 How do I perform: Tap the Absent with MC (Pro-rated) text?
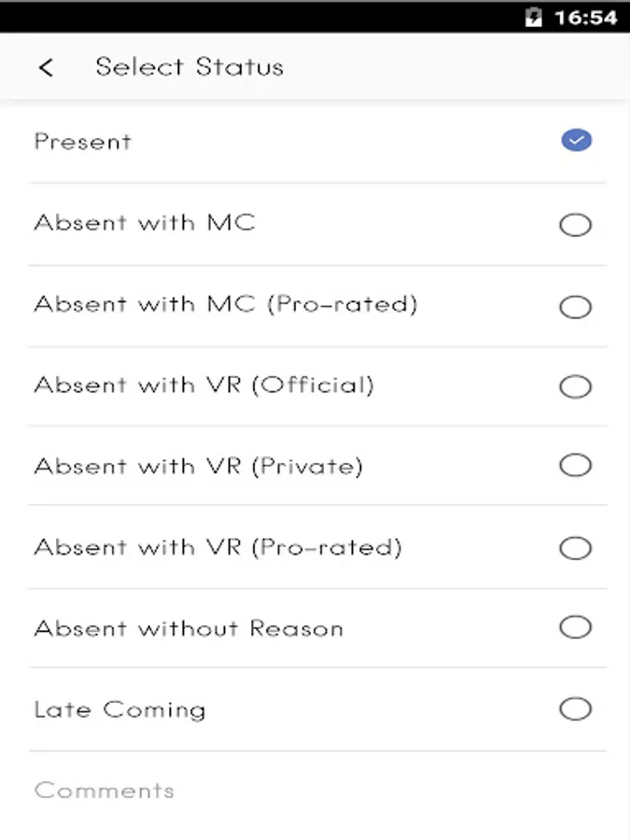(x=226, y=304)
